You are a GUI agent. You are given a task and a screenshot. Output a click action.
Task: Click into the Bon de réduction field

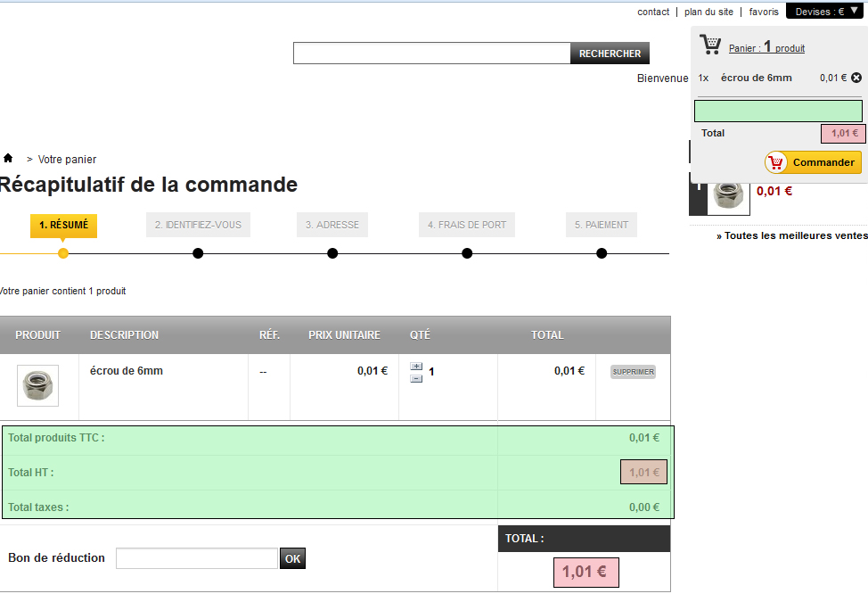(197, 558)
